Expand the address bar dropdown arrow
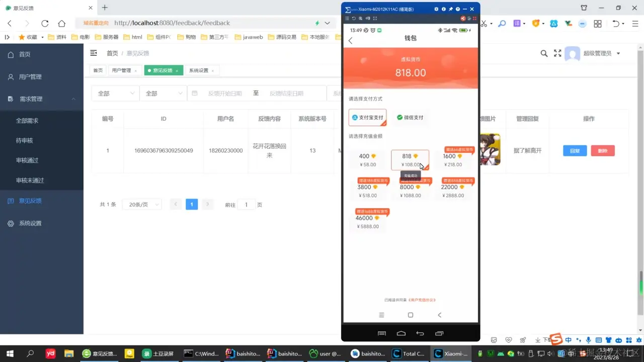The width and height of the screenshot is (644, 362). [x=328, y=23]
